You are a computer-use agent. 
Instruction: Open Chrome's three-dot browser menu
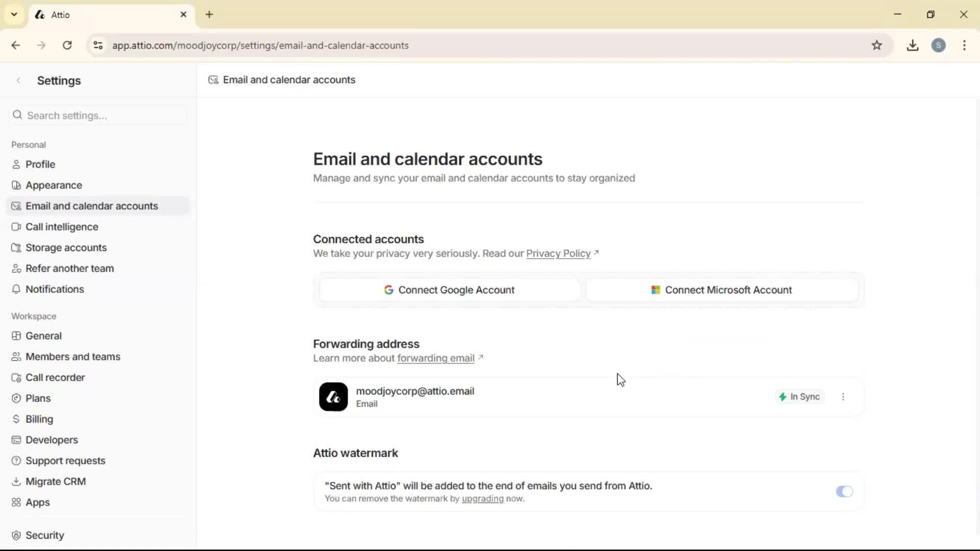(965, 45)
